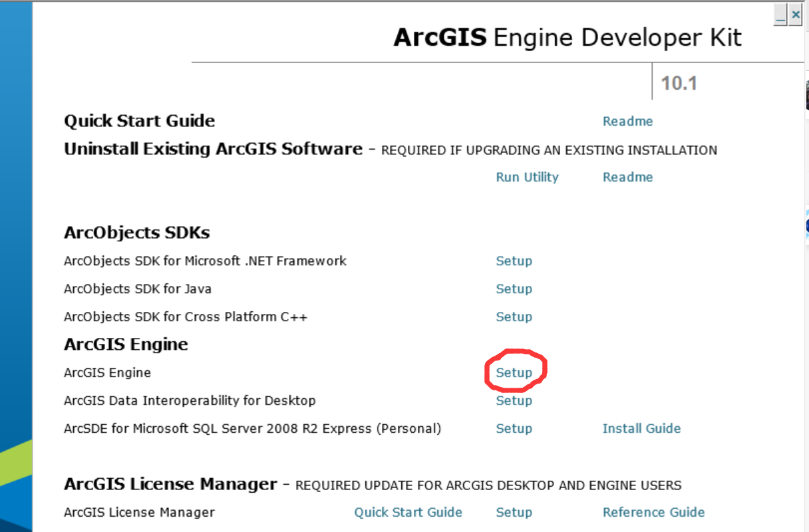
Task: Click the Uninstall Existing ArcGIS Software heading
Action: click(x=213, y=149)
